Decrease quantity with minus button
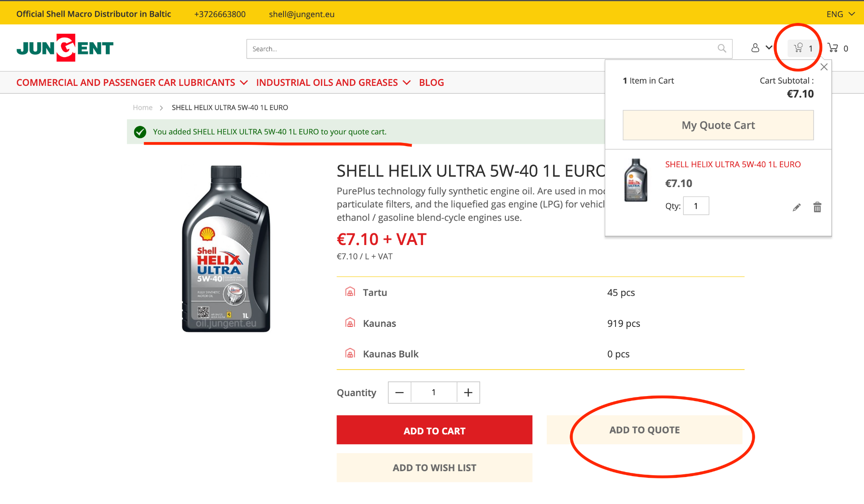 coord(399,392)
